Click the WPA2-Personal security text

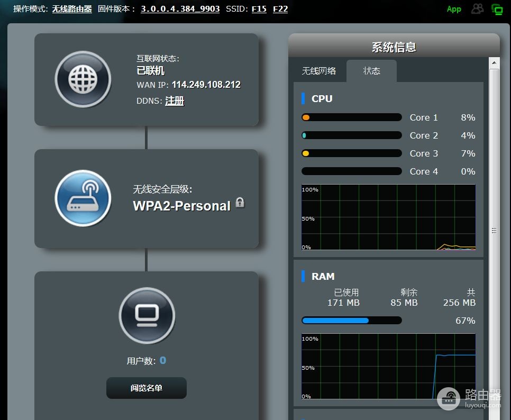(x=181, y=206)
